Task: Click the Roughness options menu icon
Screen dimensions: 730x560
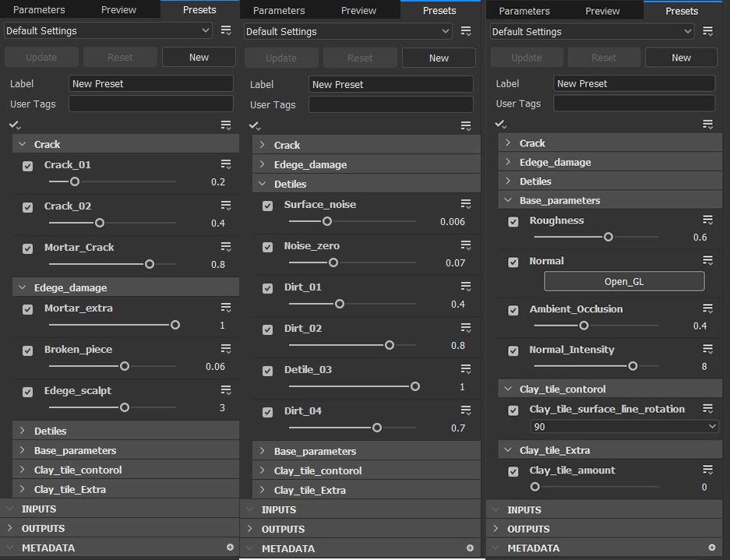Action: pyautogui.click(x=708, y=220)
